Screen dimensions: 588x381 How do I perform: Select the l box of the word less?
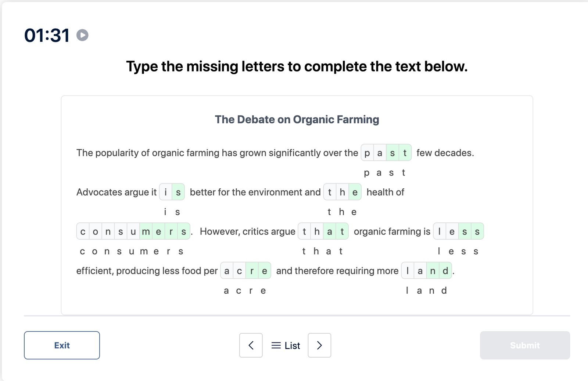[x=440, y=231]
